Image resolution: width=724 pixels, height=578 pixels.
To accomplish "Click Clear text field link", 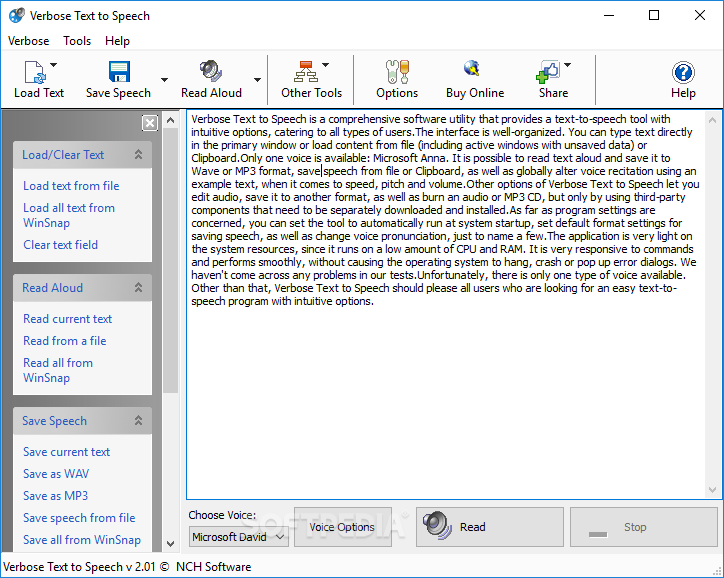I will click(60, 245).
